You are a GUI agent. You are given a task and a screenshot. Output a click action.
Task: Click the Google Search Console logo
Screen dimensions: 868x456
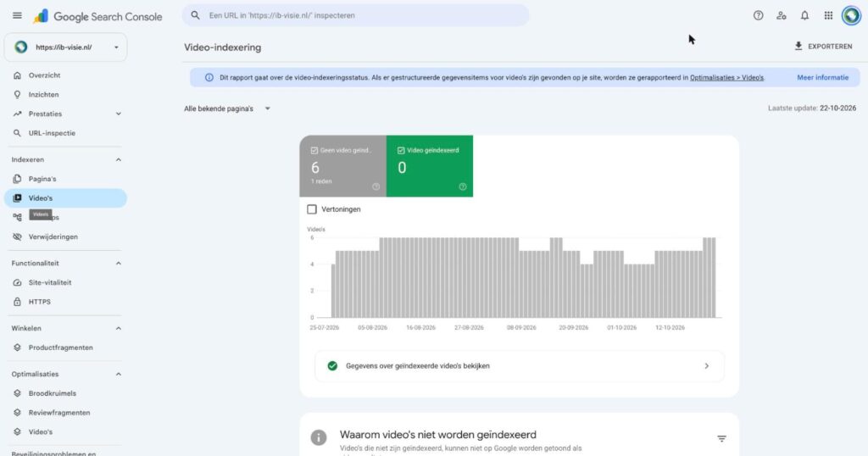(x=97, y=17)
